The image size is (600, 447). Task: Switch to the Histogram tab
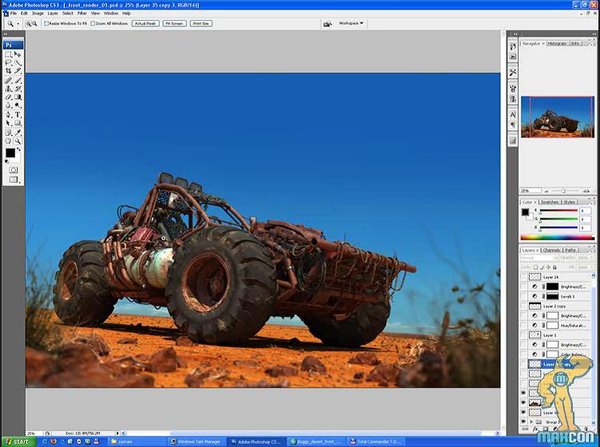pos(557,44)
